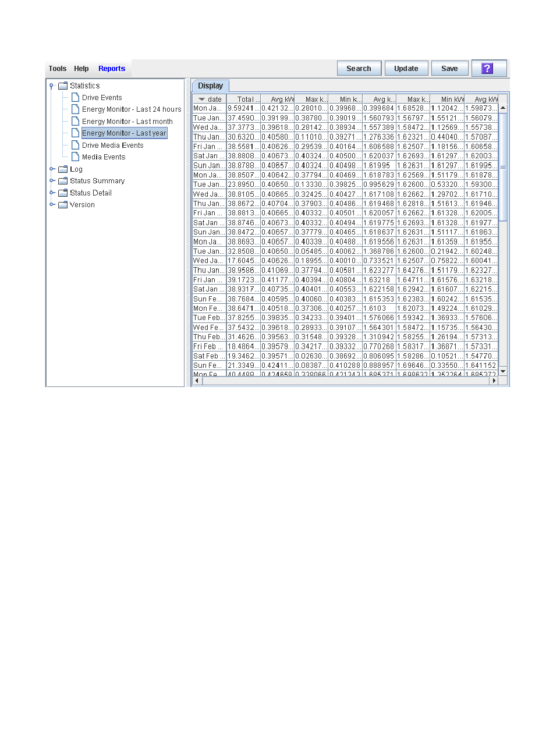Viewport: 553px width, 756px height.
Task: Click the Update button
Action: pyautogui.click(x=406, y=69)
